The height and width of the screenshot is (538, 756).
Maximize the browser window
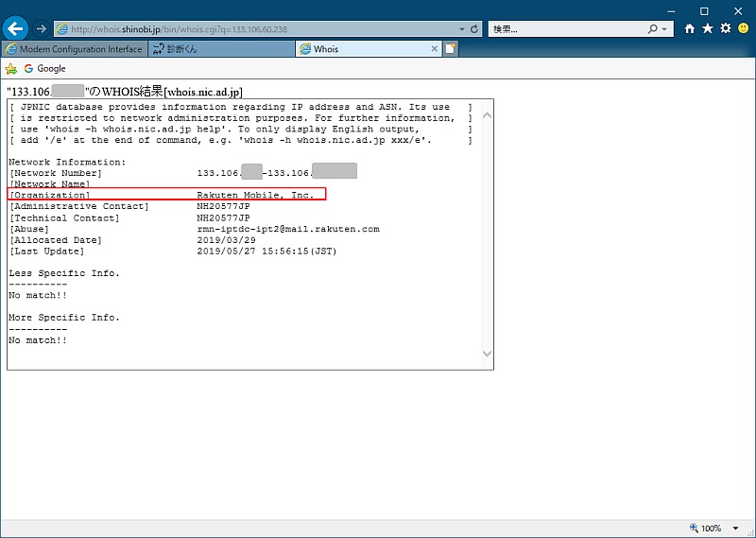click(x=704, y=11)
